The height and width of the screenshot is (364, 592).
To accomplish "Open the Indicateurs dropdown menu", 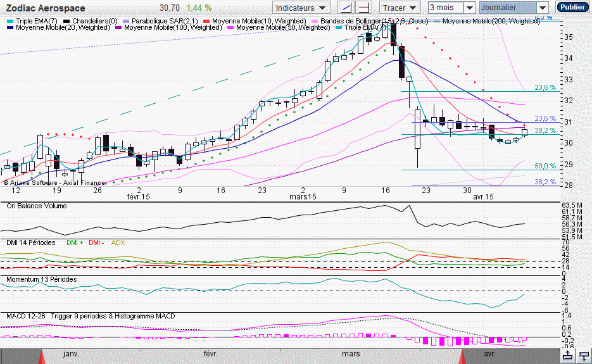I will point(301,8).
